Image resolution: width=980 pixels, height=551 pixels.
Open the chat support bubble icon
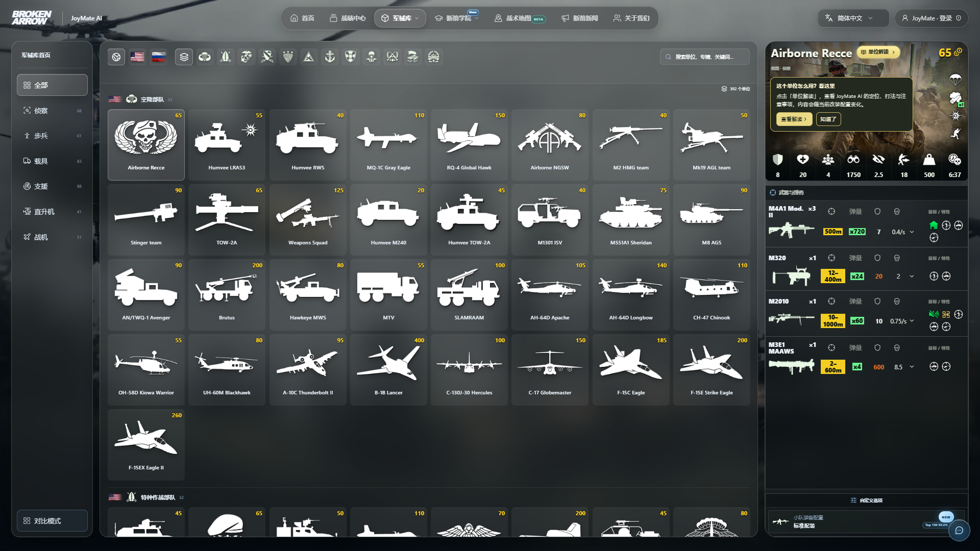point(959,530)
